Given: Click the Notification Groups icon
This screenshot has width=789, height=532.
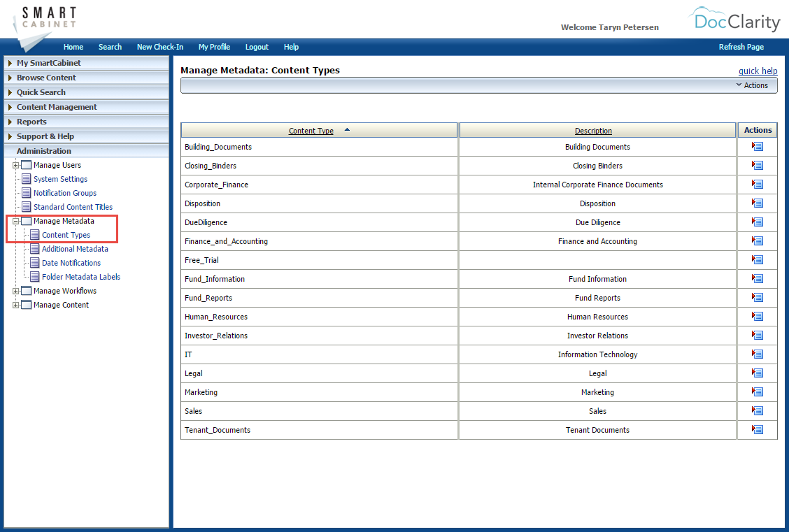Looking at the screenshot, I should pos(28,192).
